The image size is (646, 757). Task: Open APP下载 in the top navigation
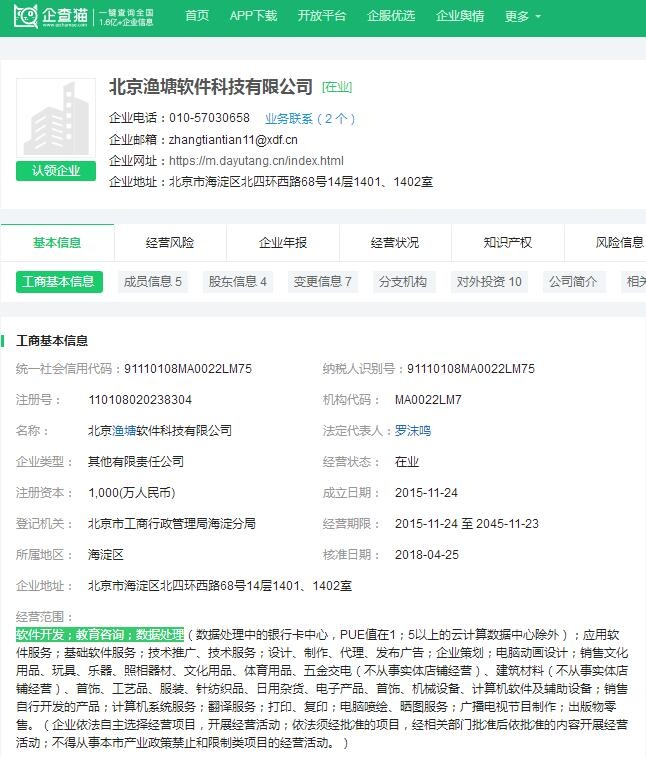(253, 16)
